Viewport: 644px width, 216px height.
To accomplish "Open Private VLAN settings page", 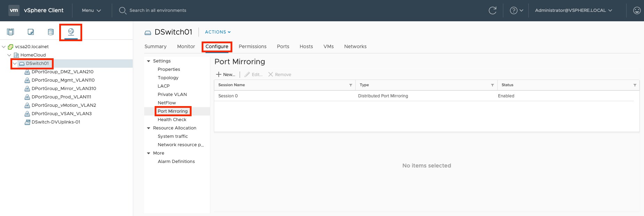I will (172, 95).
